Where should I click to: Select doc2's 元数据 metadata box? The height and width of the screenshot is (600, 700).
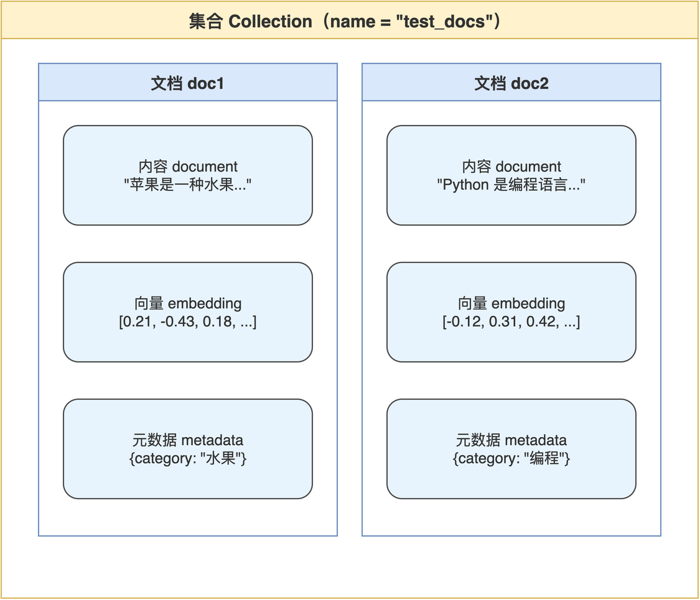point(511,449)
